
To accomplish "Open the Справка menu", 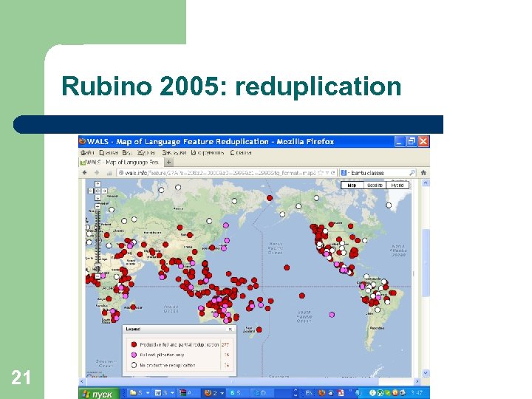I will pos(241,153).
